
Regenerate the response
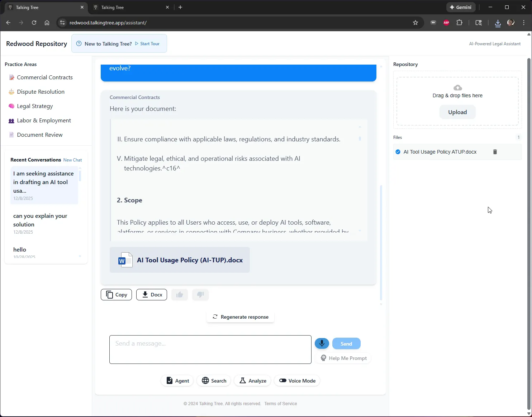coord(241,317)
